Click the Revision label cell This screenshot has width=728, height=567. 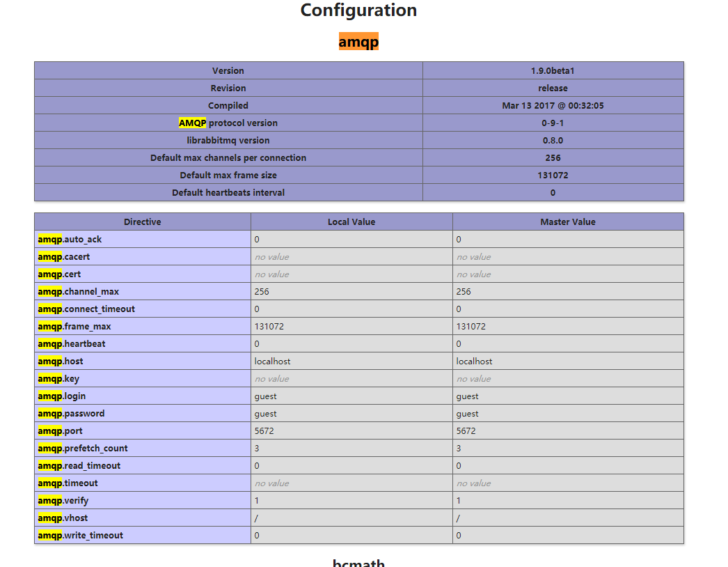[x=228, y=88]
